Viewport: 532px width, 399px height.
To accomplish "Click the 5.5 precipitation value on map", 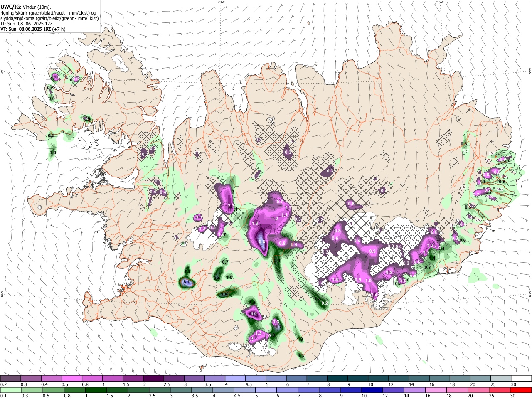I will pyautogui.click(x=262, y=241).
